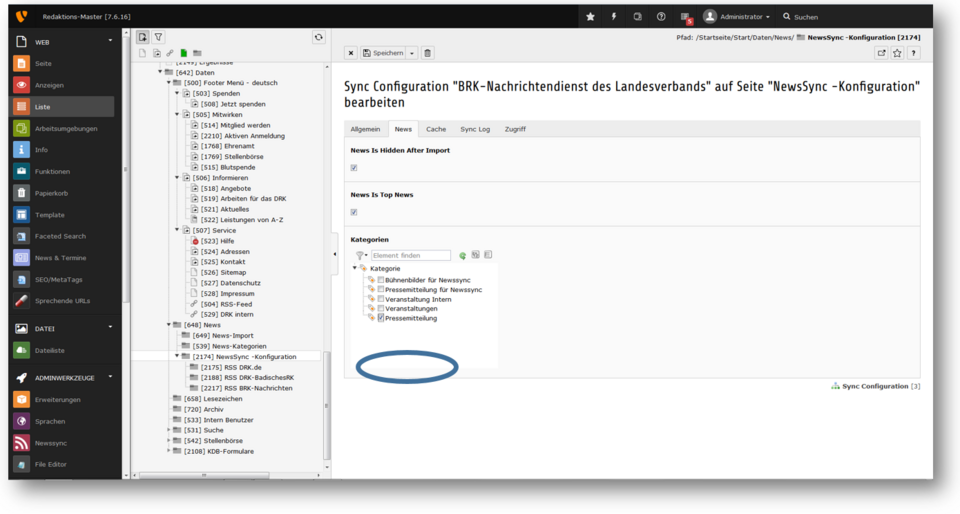Screen dimensions: 960x514
Task: Toggle News Is Top News checkbox
Action: coord(354,212)
